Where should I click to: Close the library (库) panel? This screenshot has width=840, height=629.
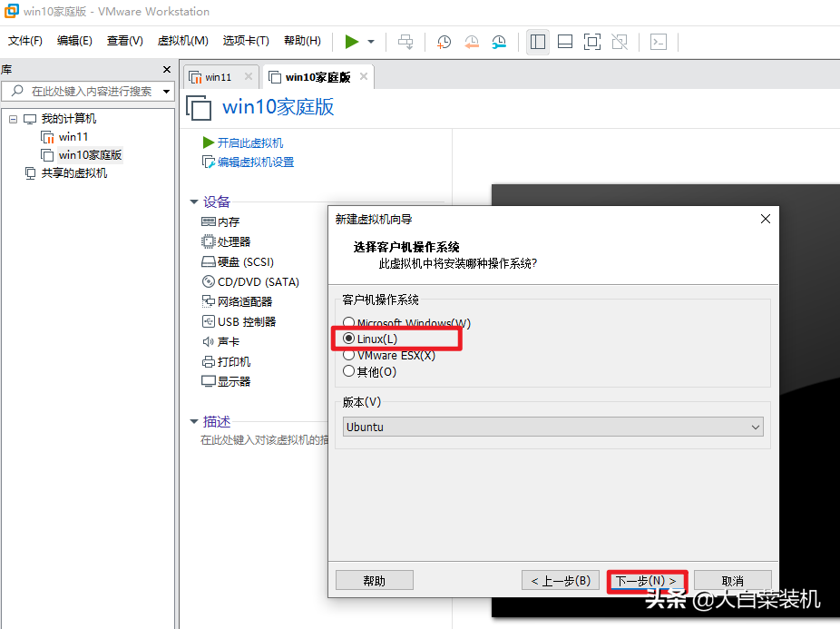[x=167, y=70]
